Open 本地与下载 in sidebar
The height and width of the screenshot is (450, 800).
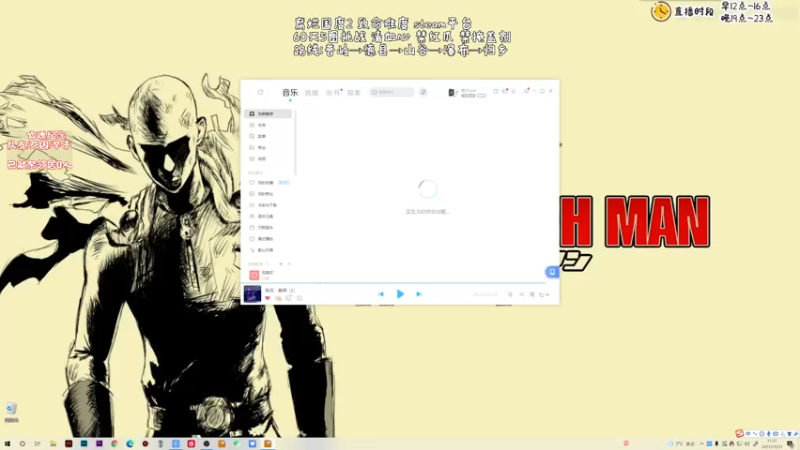tap(268, 205)
